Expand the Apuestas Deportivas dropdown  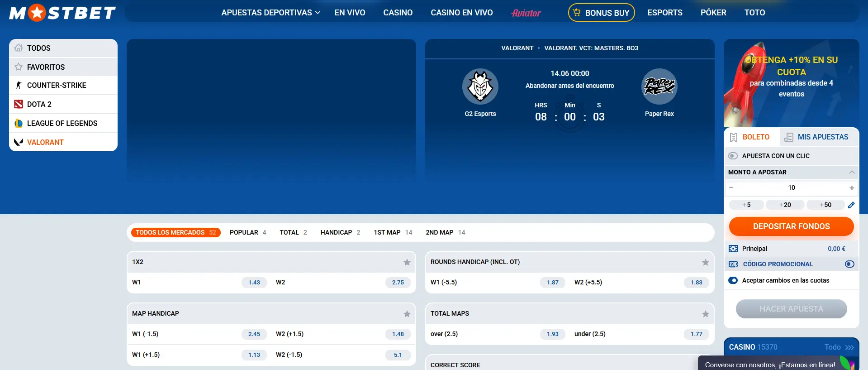(270, 13)
